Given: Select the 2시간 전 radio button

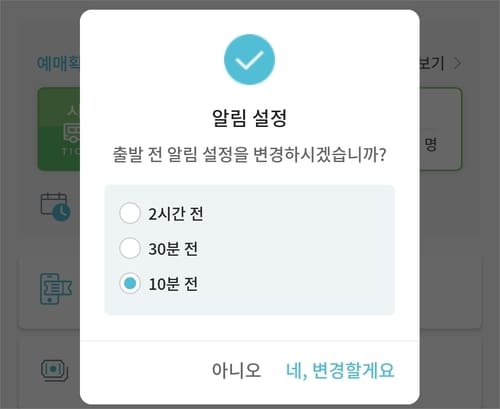Looking at the screenshot, I should [x=130, y=213].
